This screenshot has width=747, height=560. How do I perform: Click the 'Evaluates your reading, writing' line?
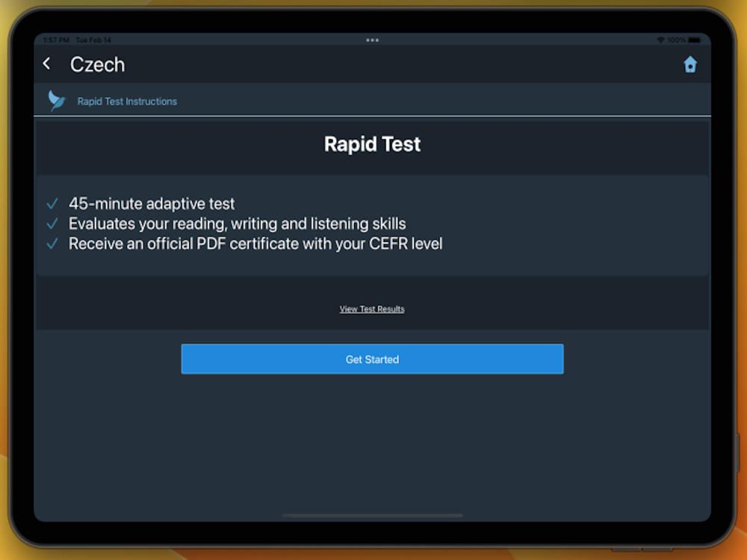(x=238, y=224)
